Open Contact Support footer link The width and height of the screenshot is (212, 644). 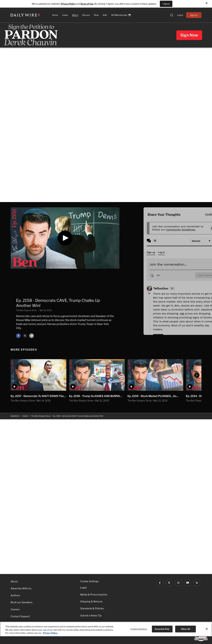point(20,617)
